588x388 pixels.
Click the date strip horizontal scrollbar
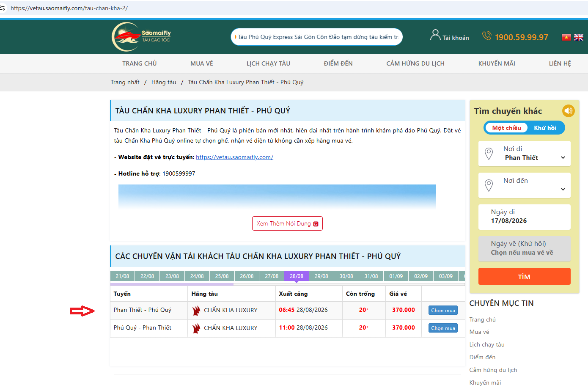(172, 284)
